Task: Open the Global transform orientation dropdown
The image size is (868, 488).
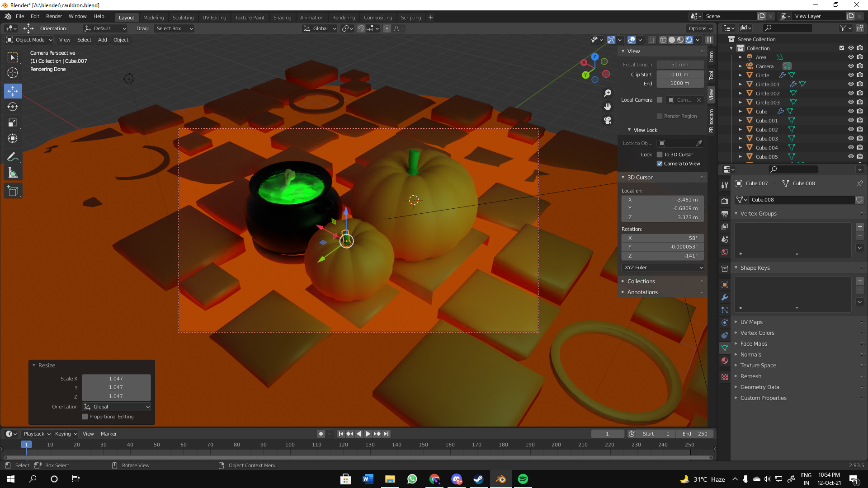Action: [x=320, y=28]
